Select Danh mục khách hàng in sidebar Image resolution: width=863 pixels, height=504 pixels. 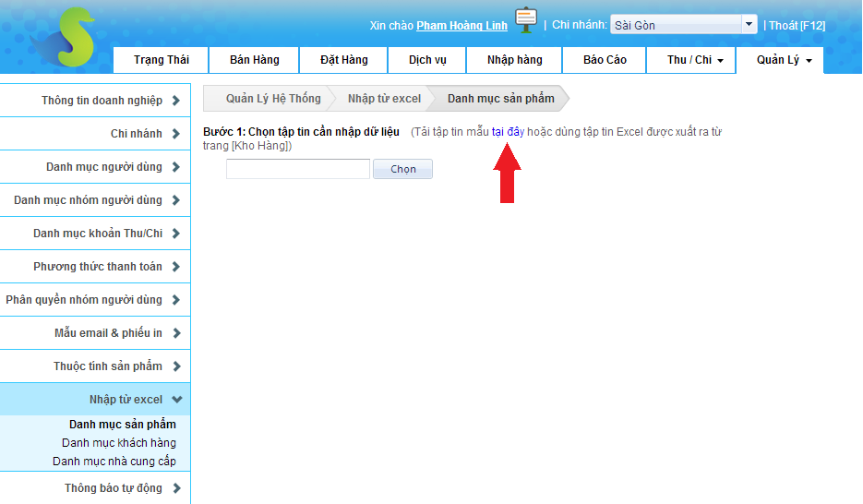click(119, 443)
